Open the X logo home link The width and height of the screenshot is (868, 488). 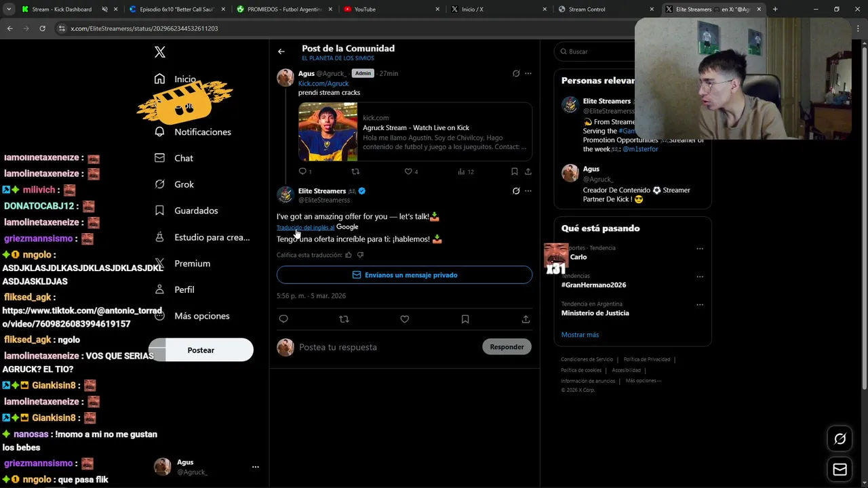coord(160,52)
